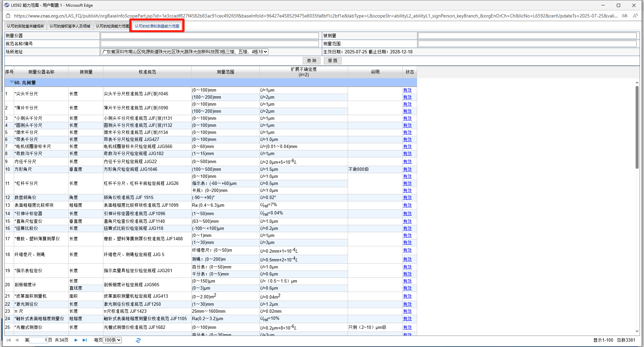Select the 认可的检测能力范围 tab
The image size is (644, 347).
pos(112,26)
